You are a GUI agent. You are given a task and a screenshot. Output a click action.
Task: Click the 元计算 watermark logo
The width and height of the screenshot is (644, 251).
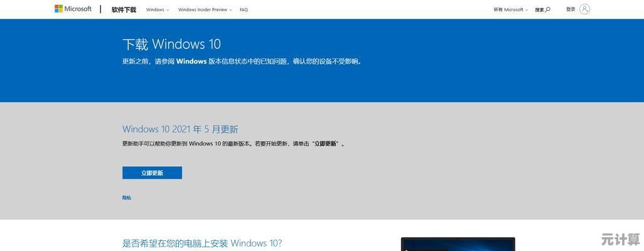[620, 240]
